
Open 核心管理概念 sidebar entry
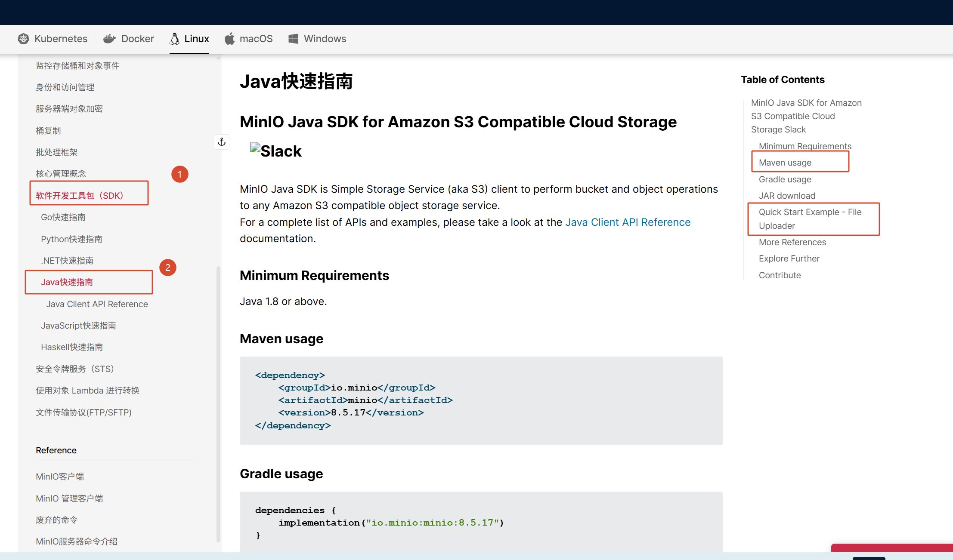tap(61, 174)
